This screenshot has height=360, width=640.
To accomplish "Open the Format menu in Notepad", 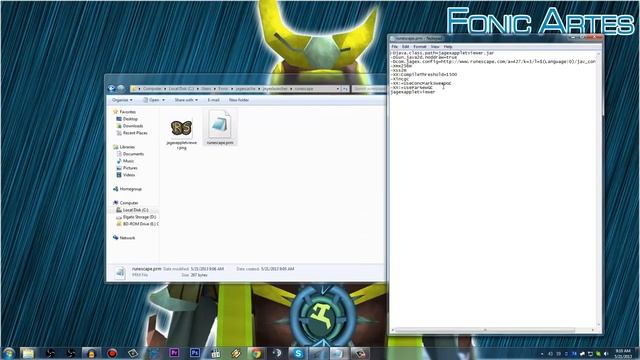I will pyautogui.click(x=420, y=47).
